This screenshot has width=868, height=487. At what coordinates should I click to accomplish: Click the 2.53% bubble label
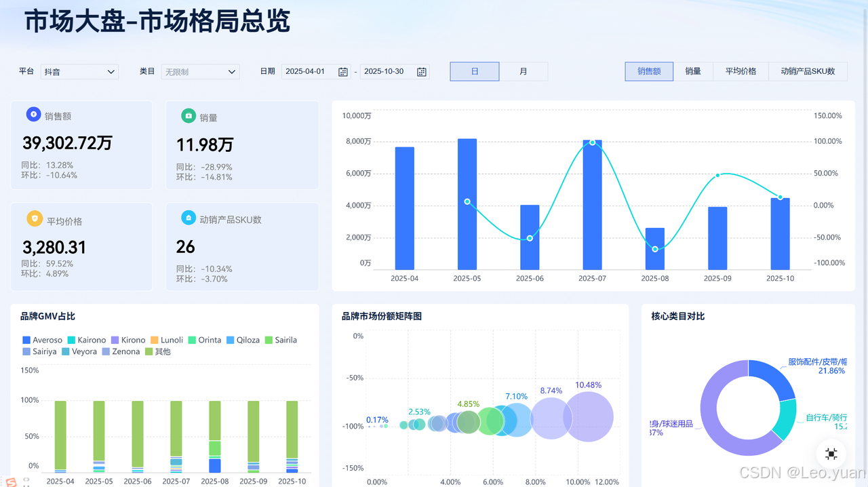(419, 412)
